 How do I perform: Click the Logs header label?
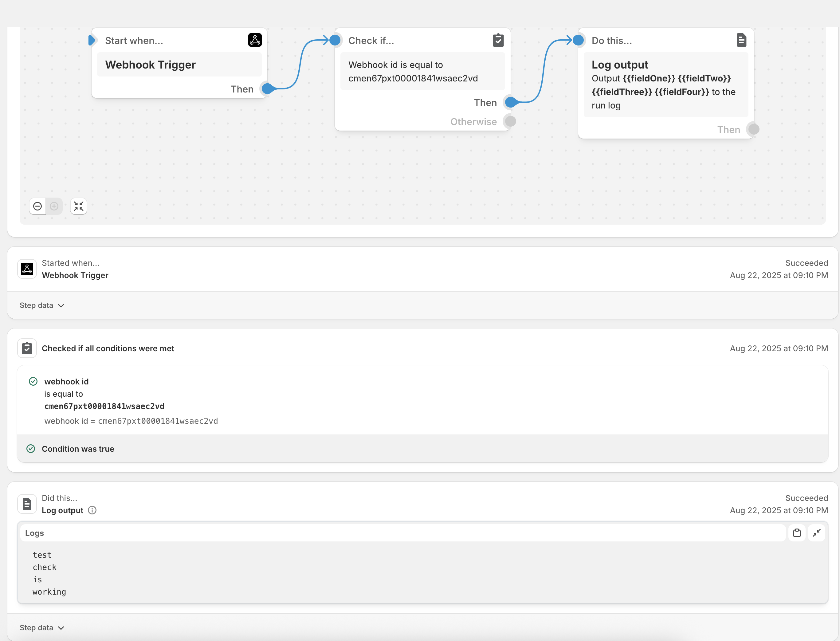[34, 533]
